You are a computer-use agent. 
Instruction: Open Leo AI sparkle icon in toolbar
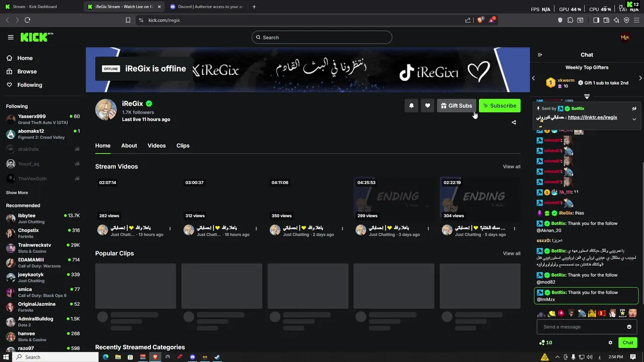coord(616,20)
